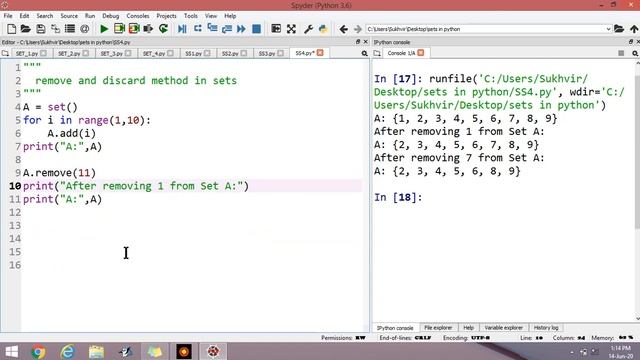Open the editor's browse tabs icon
Image resolution: width=640 pixels, height=360 pixels.
pos(5,53)
